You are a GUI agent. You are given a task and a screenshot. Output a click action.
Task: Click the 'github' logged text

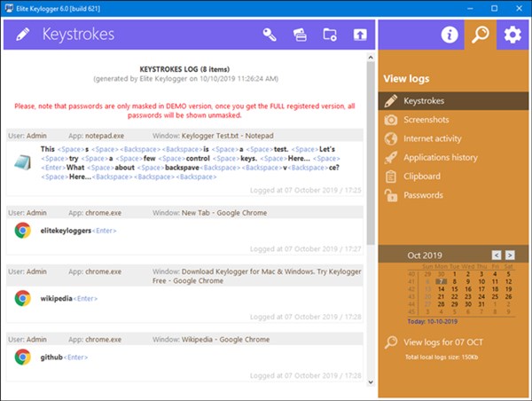click(x=51, y=358)
